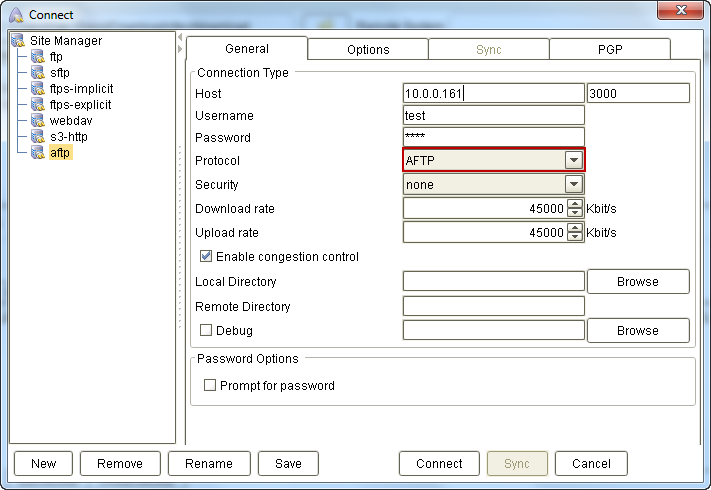The width and height of the screenshot is (711, 490).
Task: Click the Site Manager root icon
Action: click(x=18, y=41)
